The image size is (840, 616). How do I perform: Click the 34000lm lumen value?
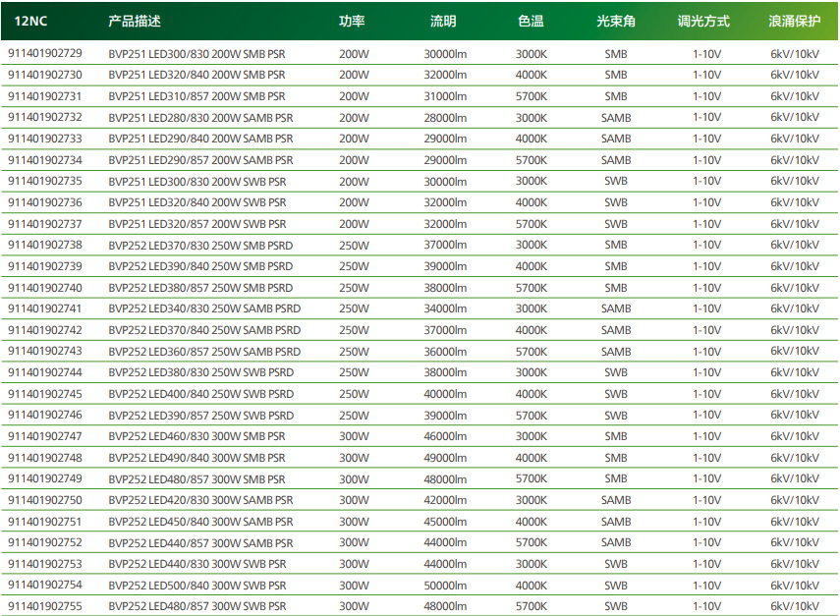pos(445,308)
